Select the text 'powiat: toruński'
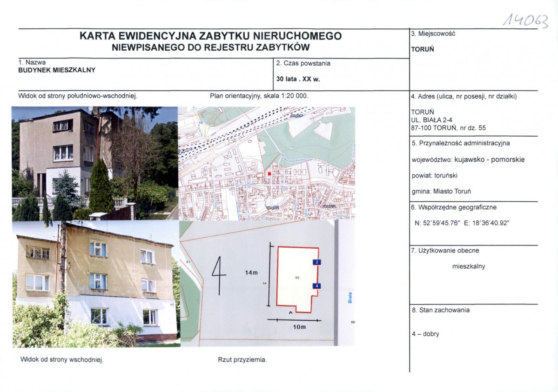Viewport: 558px width, 392px height. pyautogui.click(x=435, y=175)
